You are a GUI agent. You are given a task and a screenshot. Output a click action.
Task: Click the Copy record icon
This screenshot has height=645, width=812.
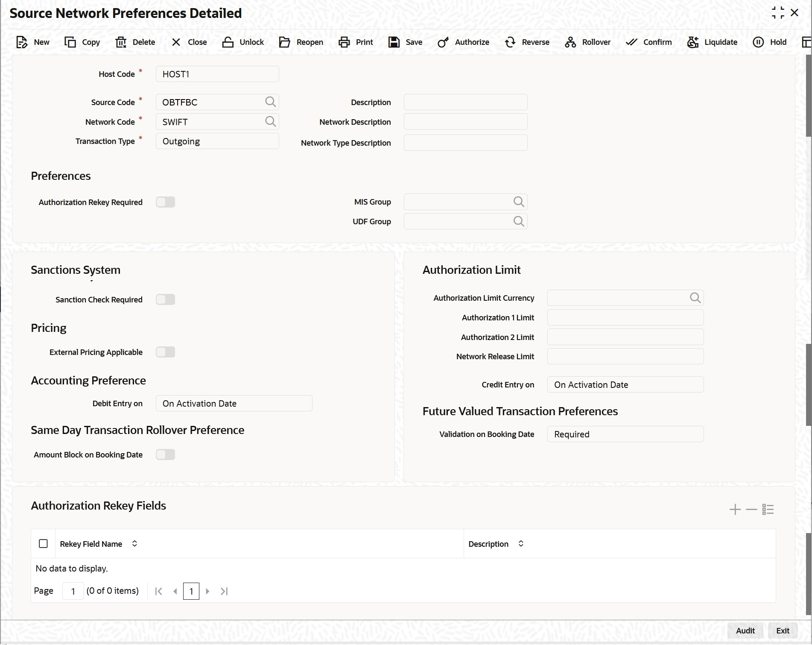point(70,42)
